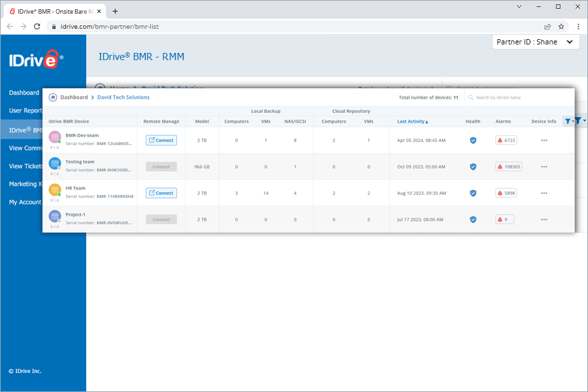588x392 pixels.
Task: Sort the table by the Last Activity column
Action: point(412,122)
